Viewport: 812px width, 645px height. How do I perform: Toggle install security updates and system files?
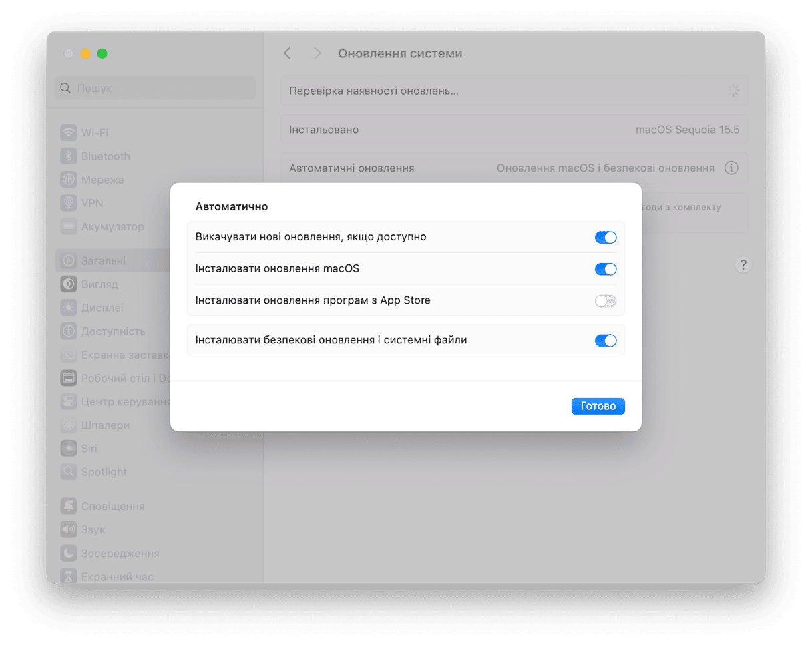tap(605, 341)
